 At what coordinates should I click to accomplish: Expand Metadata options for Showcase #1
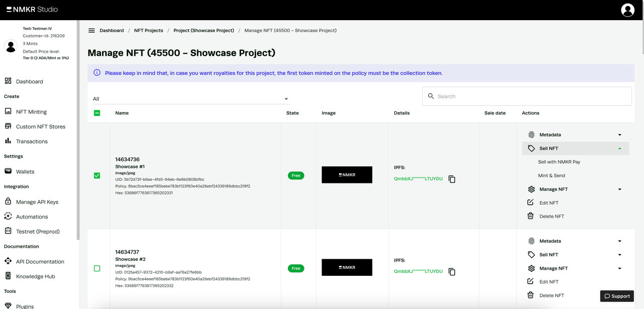click(x=619, y=135)
